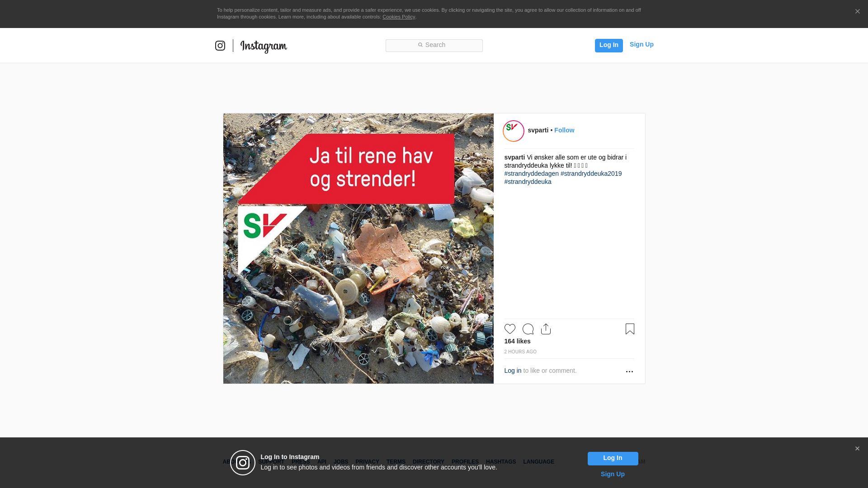Image resolution: width=868 pixels, height=488 pixels.
Task: Like the post with heart icon
Action: [509, 329]
